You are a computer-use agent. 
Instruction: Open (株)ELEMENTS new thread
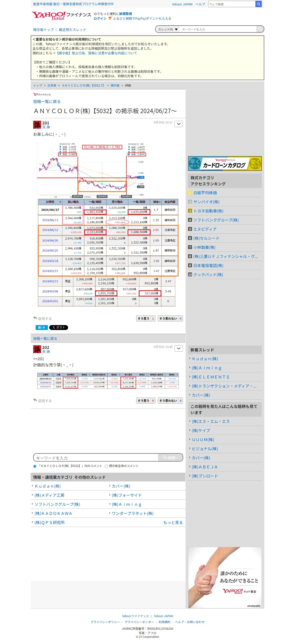(x=211, y=377)
